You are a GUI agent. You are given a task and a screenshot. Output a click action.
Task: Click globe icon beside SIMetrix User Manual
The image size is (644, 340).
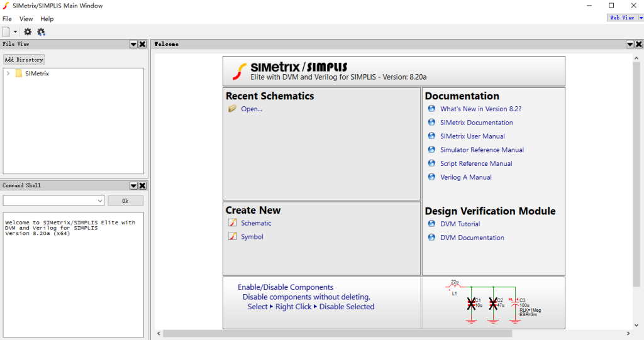431,136
